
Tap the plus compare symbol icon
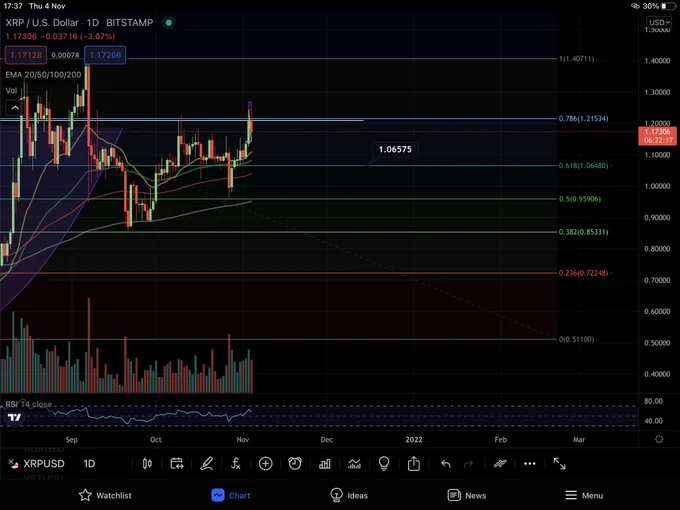coord(265,464)
